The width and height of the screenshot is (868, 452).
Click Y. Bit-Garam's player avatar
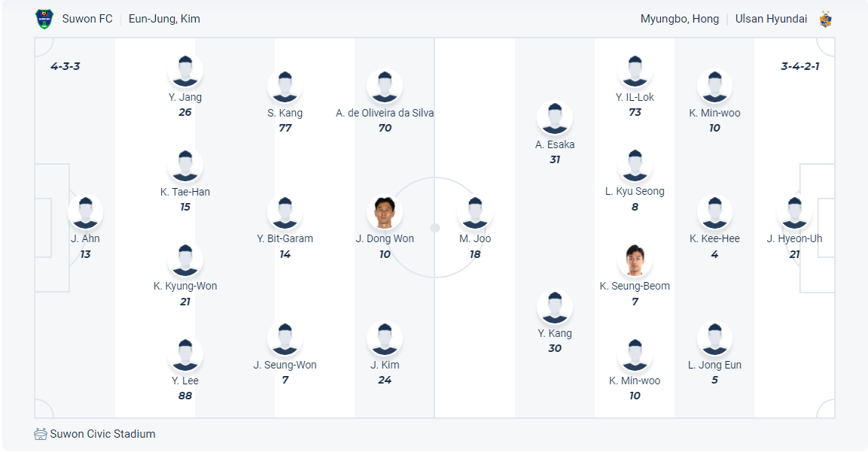click(x=285, y=212)
